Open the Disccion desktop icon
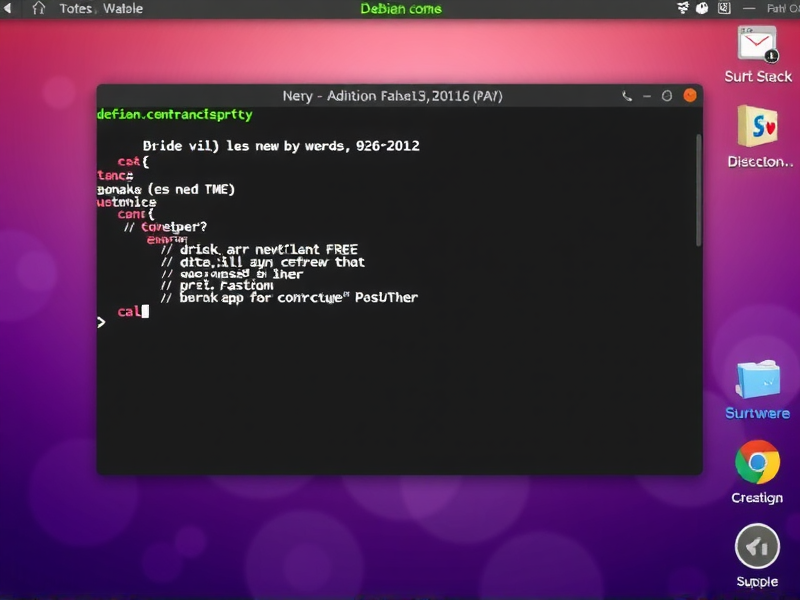800x600 pixels. coord(759,127)
